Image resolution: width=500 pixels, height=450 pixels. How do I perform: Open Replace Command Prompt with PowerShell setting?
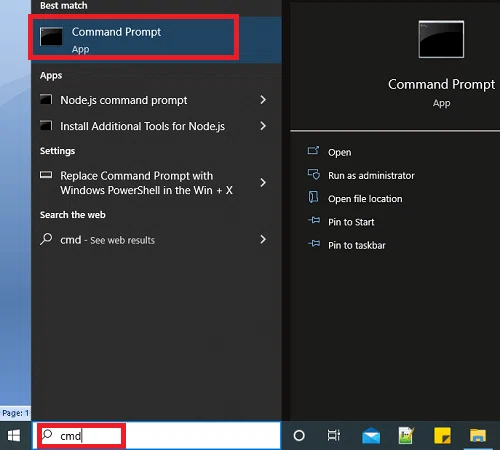point(157,183)
